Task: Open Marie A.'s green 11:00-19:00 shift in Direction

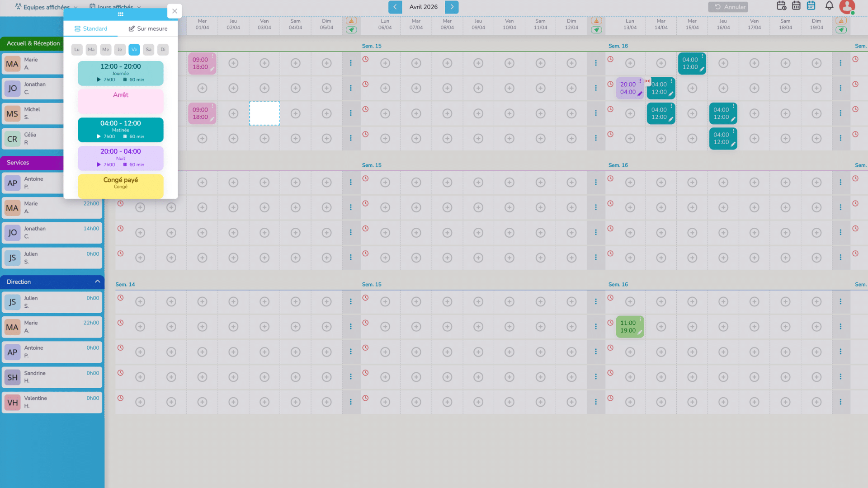Action: point(630,327)
